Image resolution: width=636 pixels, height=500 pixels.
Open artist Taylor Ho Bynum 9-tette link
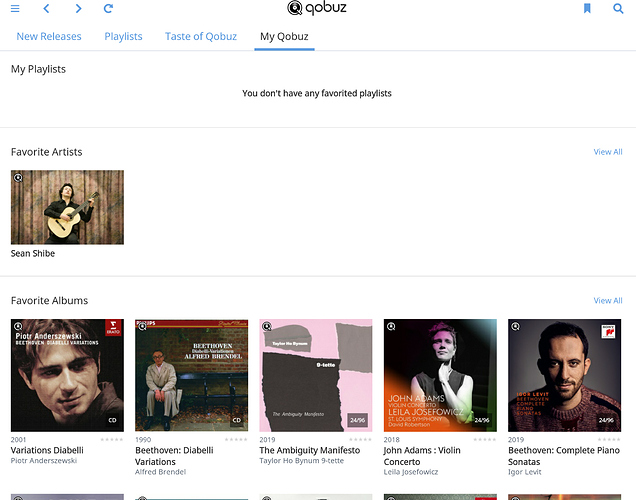click(301, 461)
